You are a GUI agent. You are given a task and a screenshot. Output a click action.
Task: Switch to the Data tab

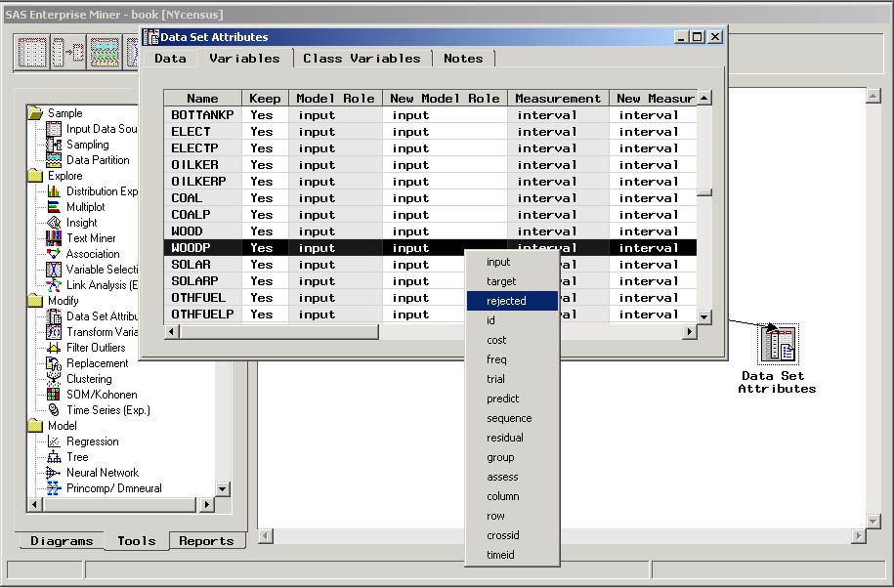[170, 59]
